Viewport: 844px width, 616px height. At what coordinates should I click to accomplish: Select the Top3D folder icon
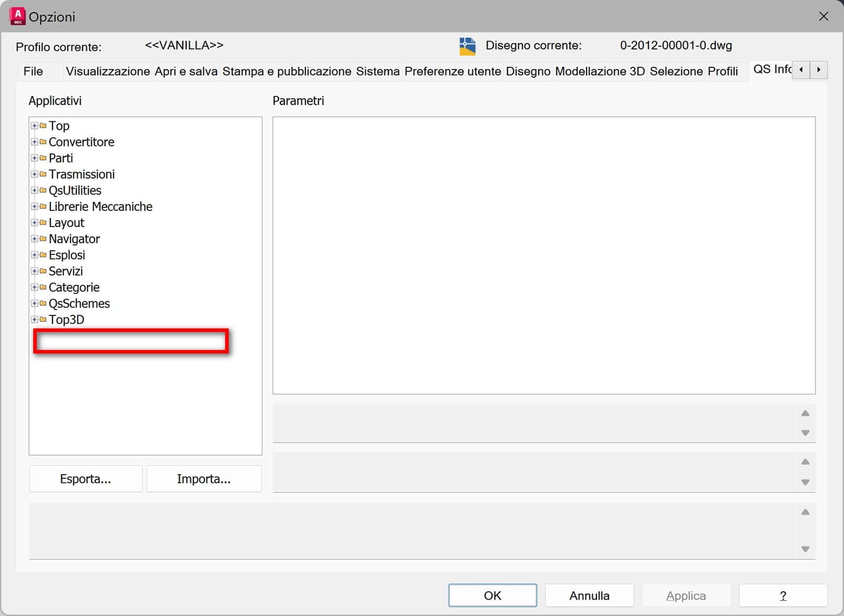tap(43, 320)
